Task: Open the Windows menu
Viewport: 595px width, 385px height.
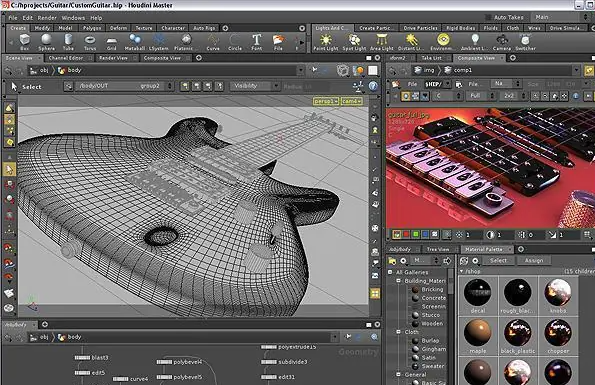Action: click(x=73, y=18)
